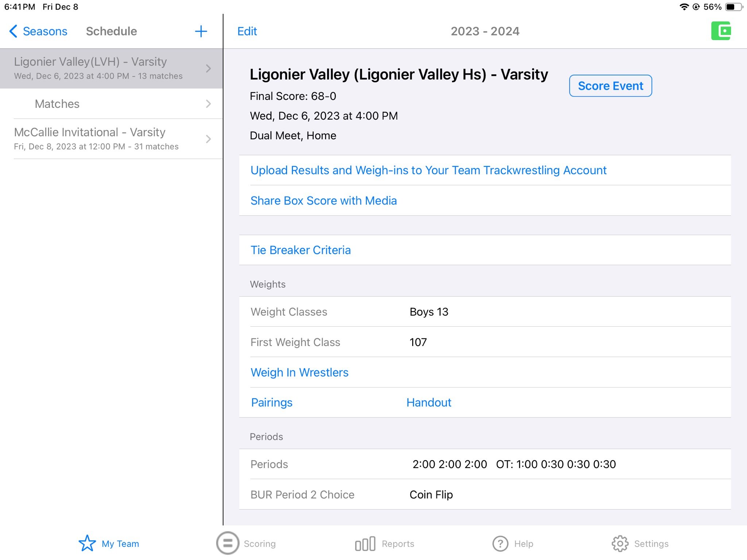747x560 pixels.
Task: Tap the Reports bar chart icon
Action: 365,544
